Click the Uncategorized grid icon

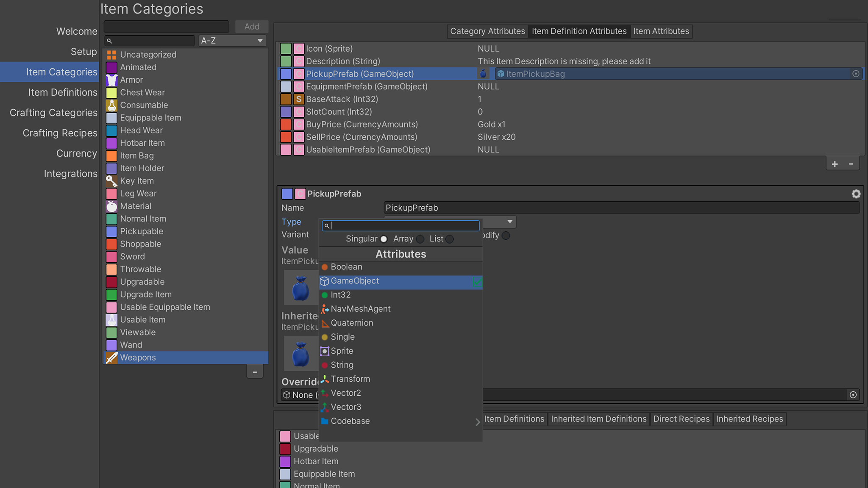click(111, 54)
